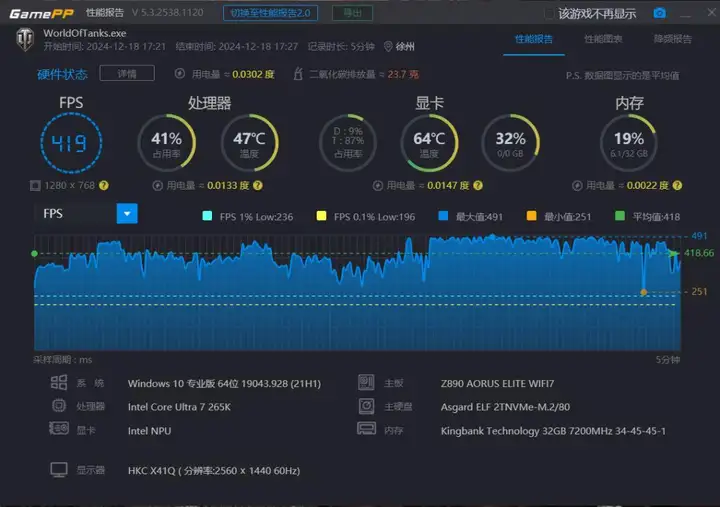
Task: Click the help icon after 0.0133 度
Action: [x=258, y=186]
